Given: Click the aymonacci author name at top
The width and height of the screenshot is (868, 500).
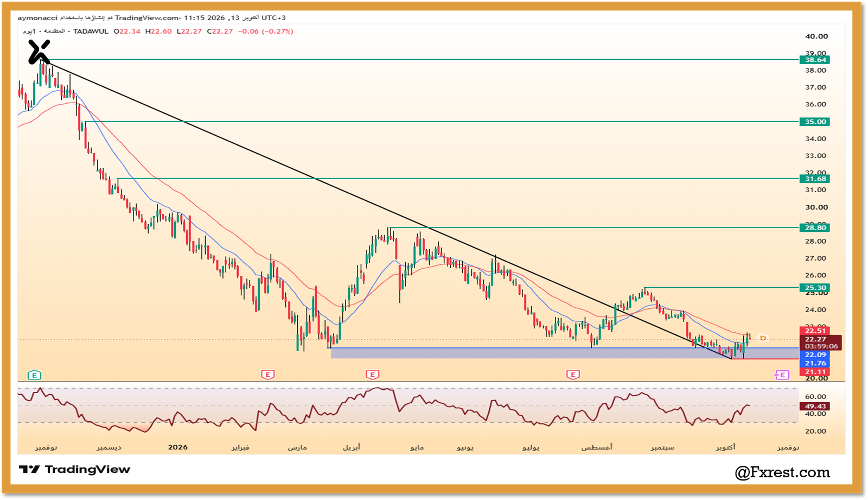Looking at the screenshot, I should pos(37,18).
